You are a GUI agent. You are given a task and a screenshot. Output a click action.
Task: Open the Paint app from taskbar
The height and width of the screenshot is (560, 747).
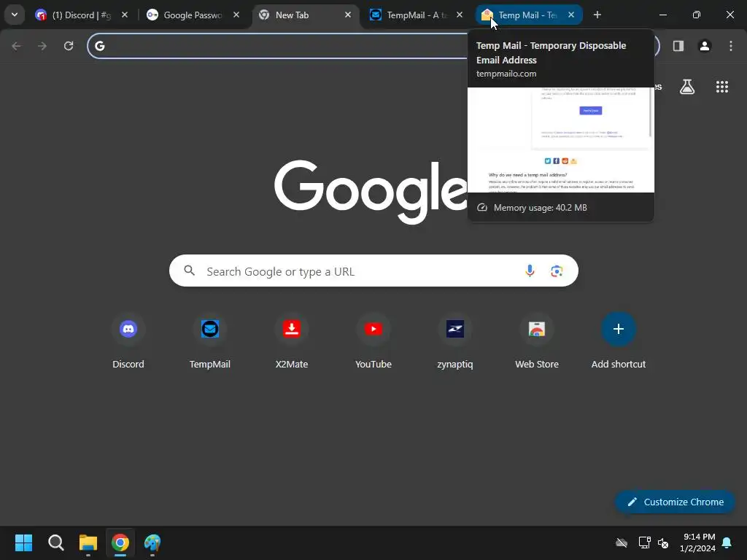point(152,542)
